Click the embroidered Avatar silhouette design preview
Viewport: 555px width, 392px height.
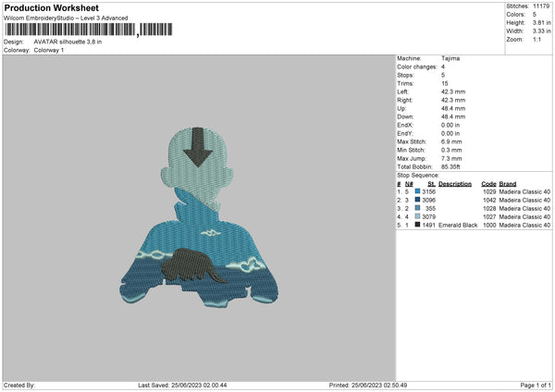pos(199,217)
